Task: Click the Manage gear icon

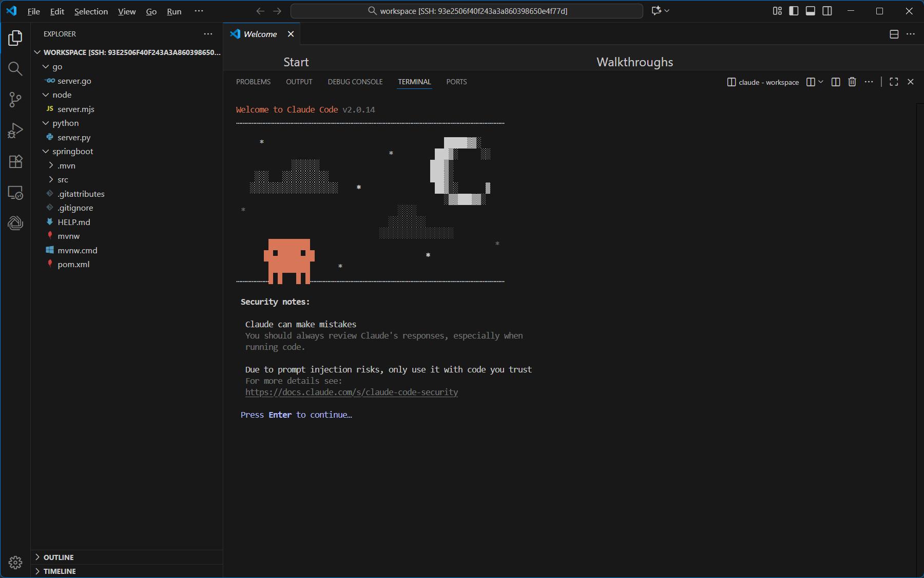Action: tap(15, 563)
